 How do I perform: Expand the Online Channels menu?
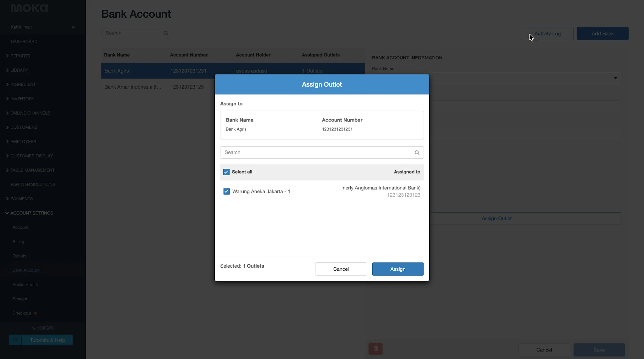(x=28, y=113)
